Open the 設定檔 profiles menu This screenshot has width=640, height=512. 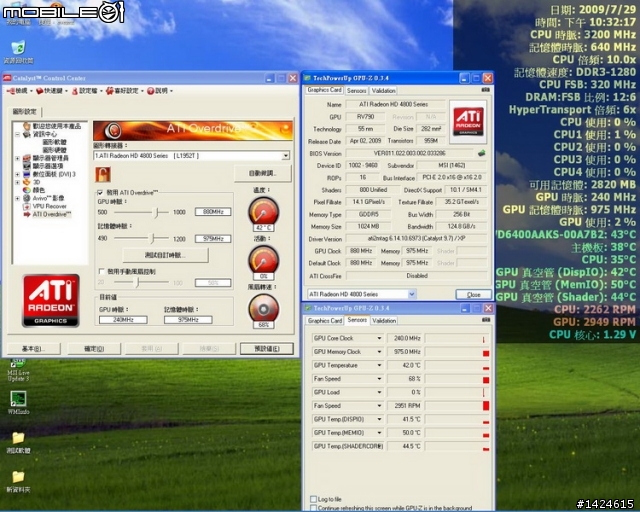coord(85,91)
